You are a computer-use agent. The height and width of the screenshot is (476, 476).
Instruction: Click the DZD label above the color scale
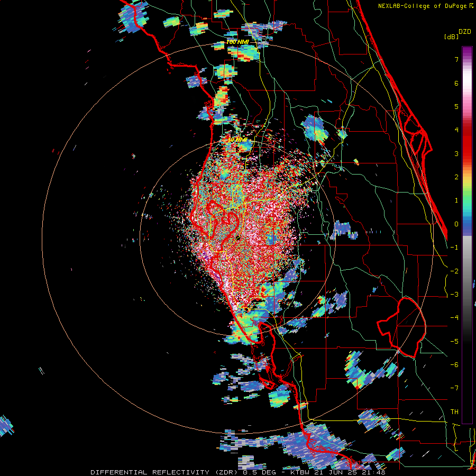click(x=465, y=32)
